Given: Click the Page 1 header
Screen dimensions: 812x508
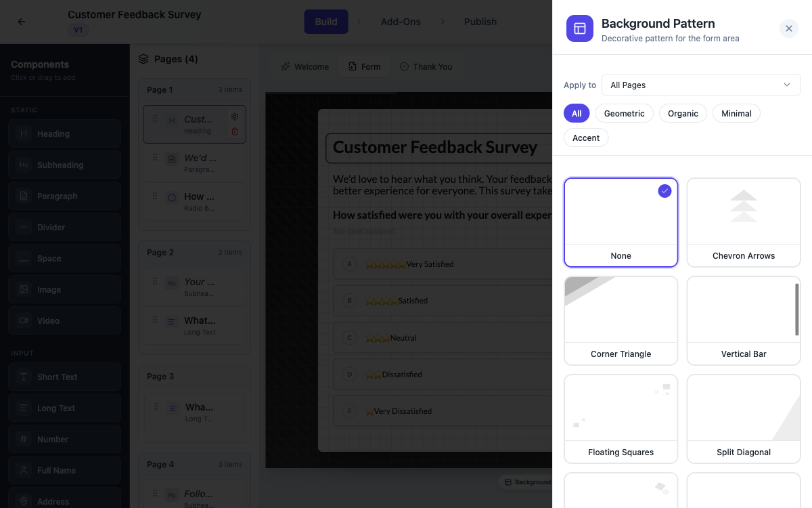Looking at the screenshot, I should pos(194,89).
